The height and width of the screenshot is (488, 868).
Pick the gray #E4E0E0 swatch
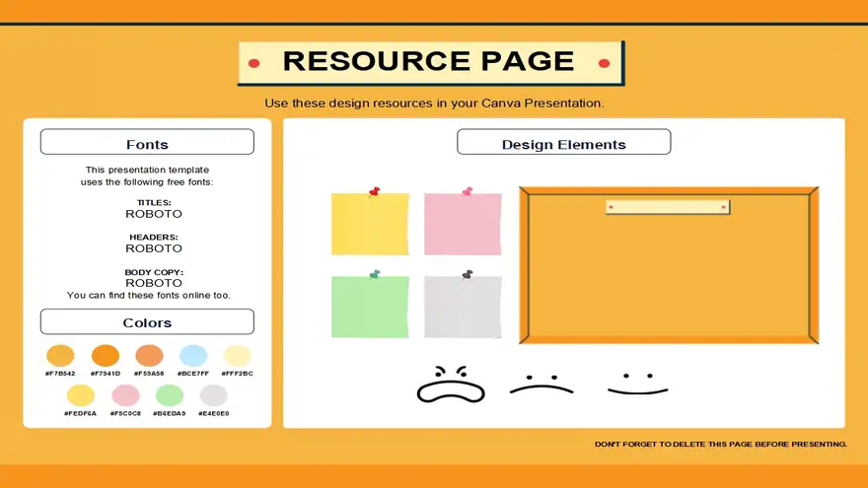point(214,395)
